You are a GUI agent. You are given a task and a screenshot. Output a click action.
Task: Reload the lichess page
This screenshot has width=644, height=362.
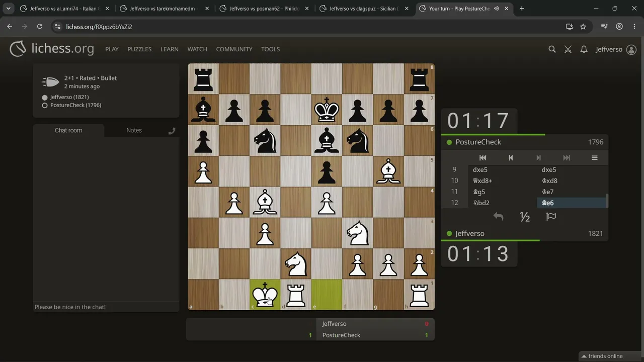(40, 27)
